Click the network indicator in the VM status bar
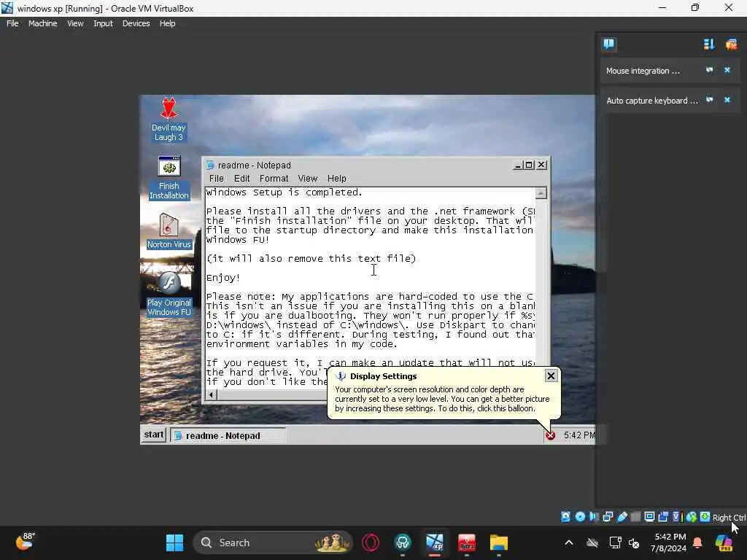This screenshot has height=560, width=747. (x=608, y=517)
